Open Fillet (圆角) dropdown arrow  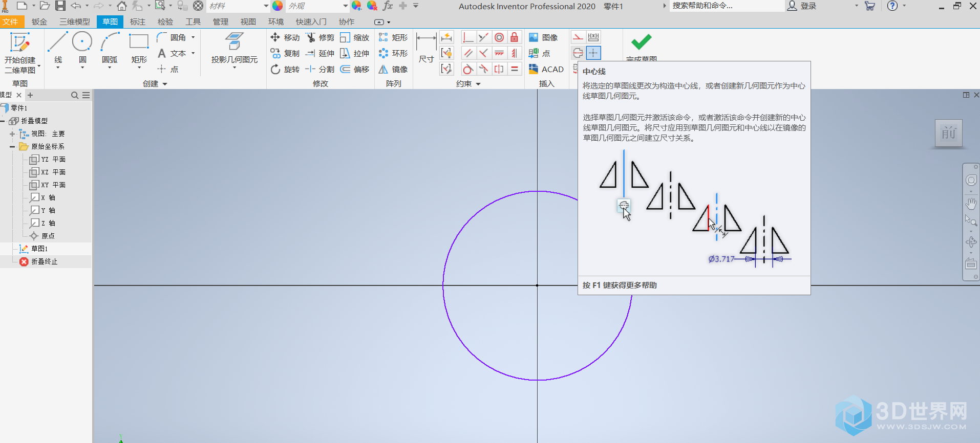tap(193, 37)
